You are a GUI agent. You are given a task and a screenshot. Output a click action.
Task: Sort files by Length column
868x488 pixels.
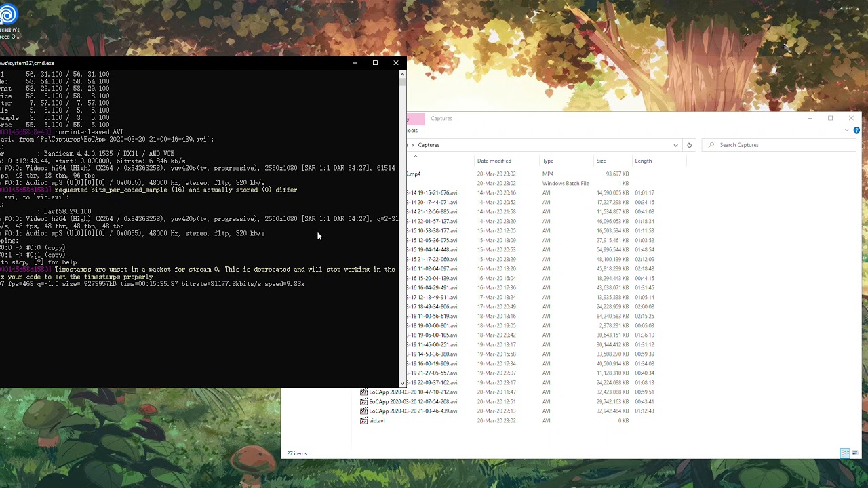pyautogui.click(x=644, y=161)
